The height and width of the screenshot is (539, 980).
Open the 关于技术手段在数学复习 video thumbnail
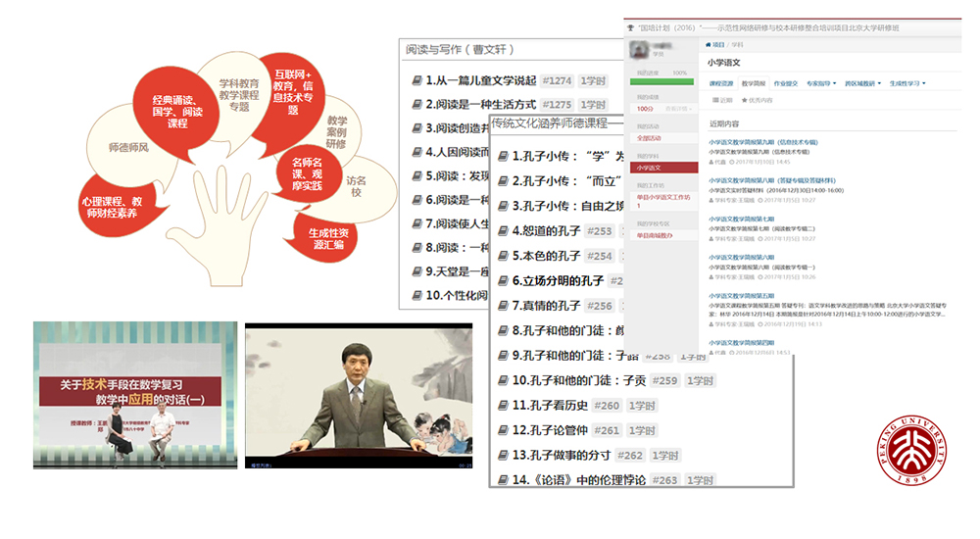click(135, 395)
